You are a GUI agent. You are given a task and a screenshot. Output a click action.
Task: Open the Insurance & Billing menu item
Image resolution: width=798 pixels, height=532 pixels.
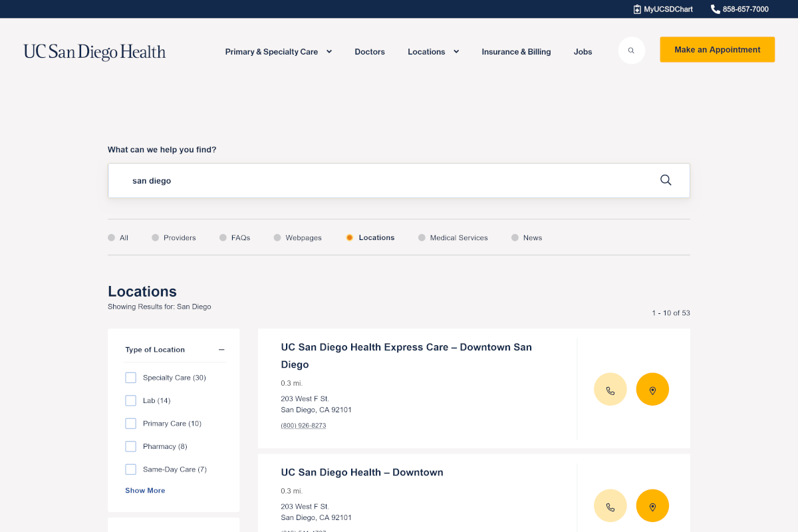click(516, 51)
